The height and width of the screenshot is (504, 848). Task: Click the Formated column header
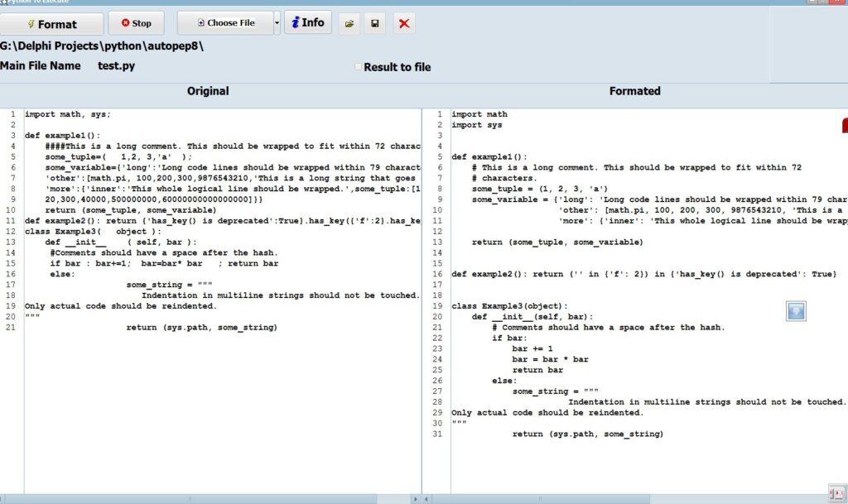point(635,91)
